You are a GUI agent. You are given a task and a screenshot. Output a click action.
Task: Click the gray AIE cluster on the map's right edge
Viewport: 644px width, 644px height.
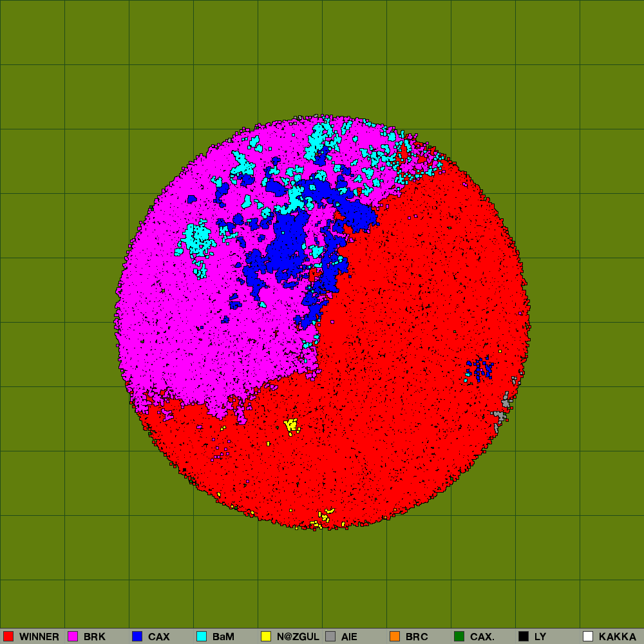[501, 412]
